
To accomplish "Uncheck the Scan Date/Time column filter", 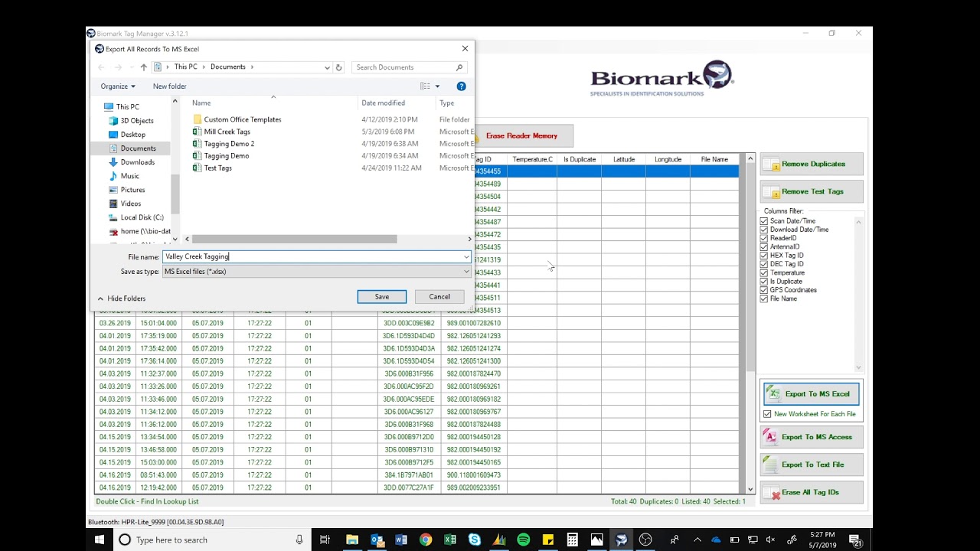I will [x=764, y=221].
